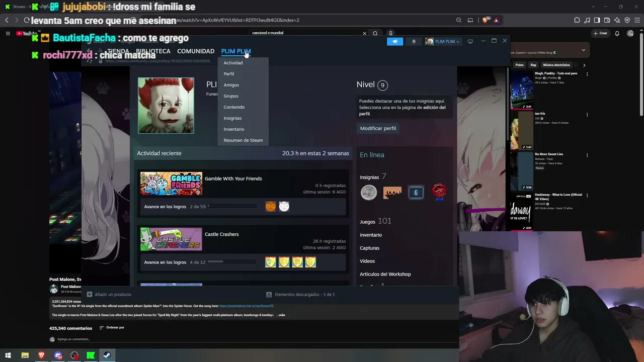
Task: Click the blue number 6 badge
Action: (416, 192)
